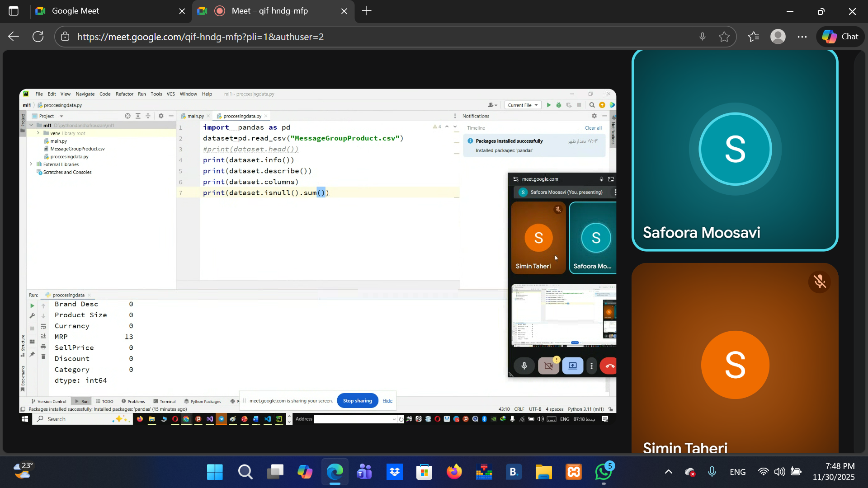Click the red leave call button

pyautogui.click(x=609, y=366)
